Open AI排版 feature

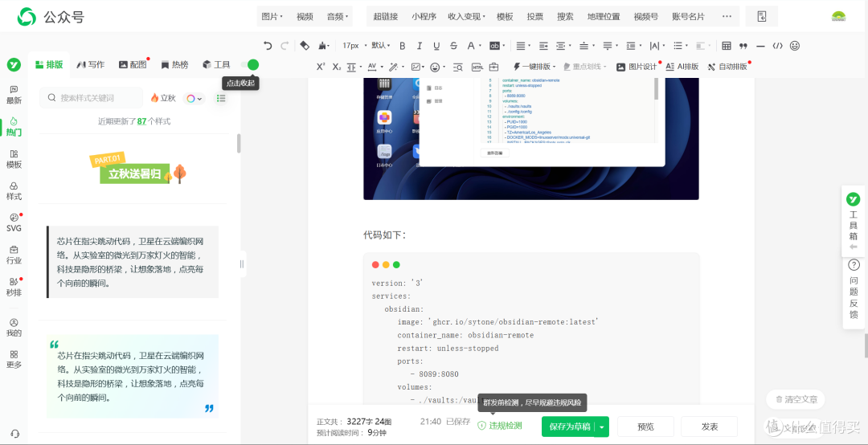(x=682, y=67)
